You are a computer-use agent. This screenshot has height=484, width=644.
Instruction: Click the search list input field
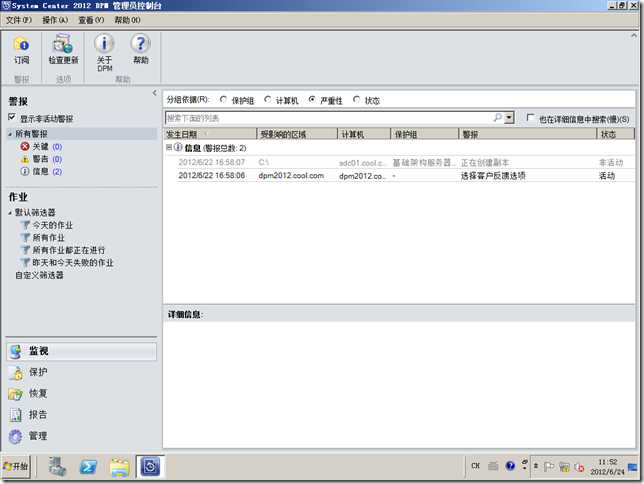[329, 118]
